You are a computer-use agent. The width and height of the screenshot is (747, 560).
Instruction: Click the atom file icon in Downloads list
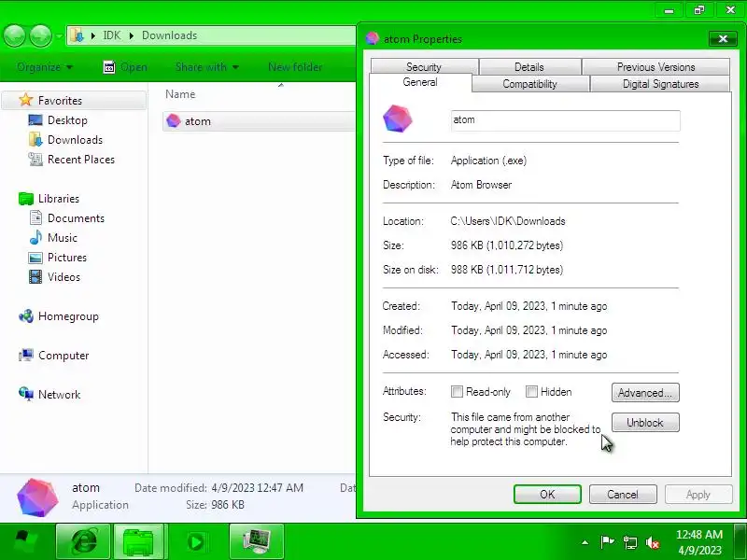[174, 121]
